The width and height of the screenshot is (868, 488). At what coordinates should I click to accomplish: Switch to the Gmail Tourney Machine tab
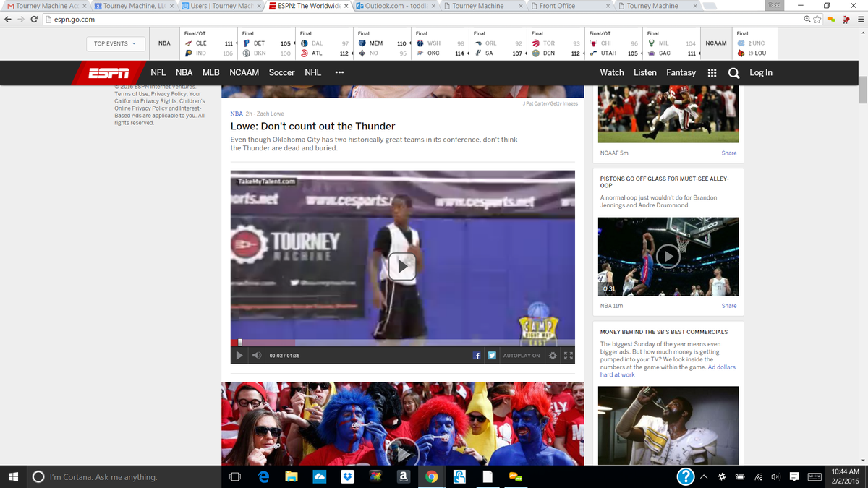coord(45,6)
